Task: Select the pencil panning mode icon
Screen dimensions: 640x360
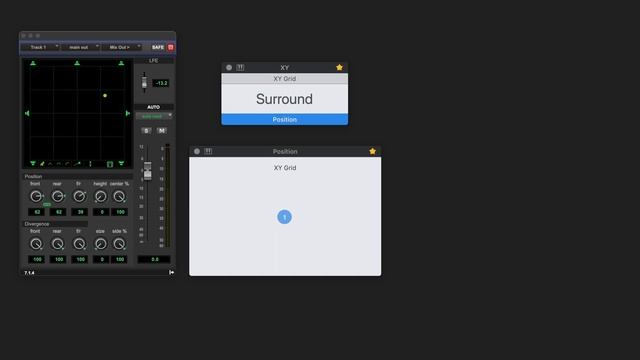Action: (42, 164)
